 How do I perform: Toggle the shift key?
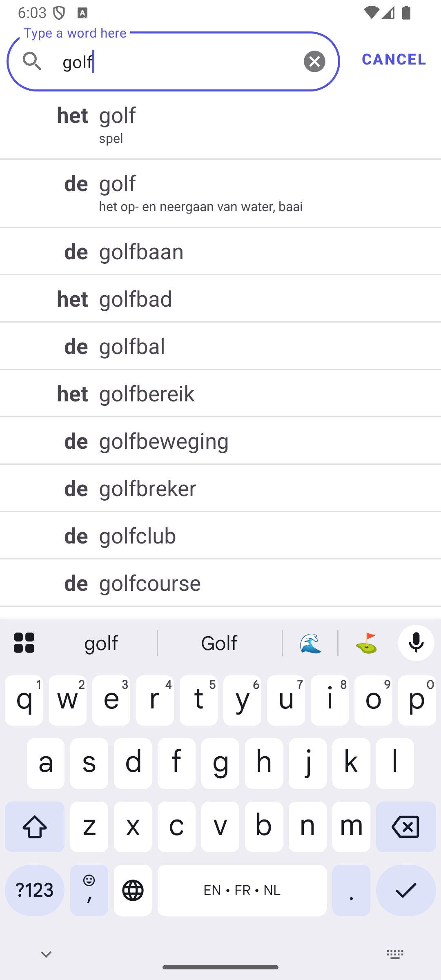(x=35, y=827)
